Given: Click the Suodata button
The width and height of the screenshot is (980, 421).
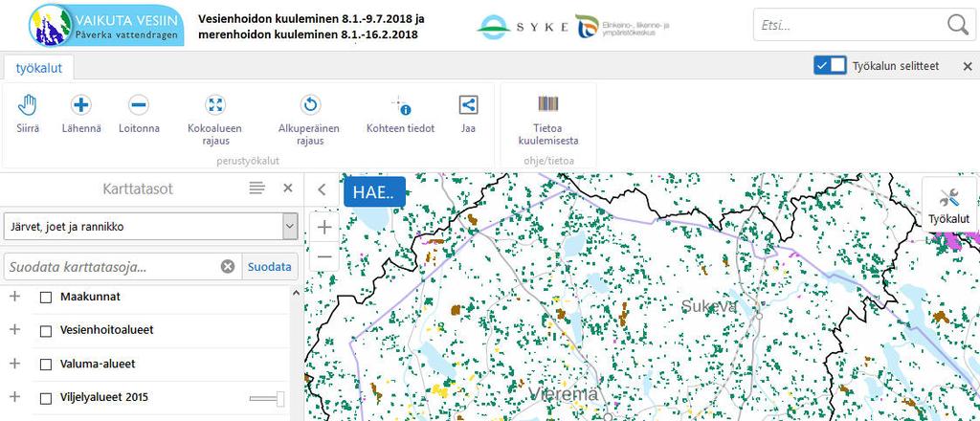Looking at the screenshot, I should (x=269, y=267).
